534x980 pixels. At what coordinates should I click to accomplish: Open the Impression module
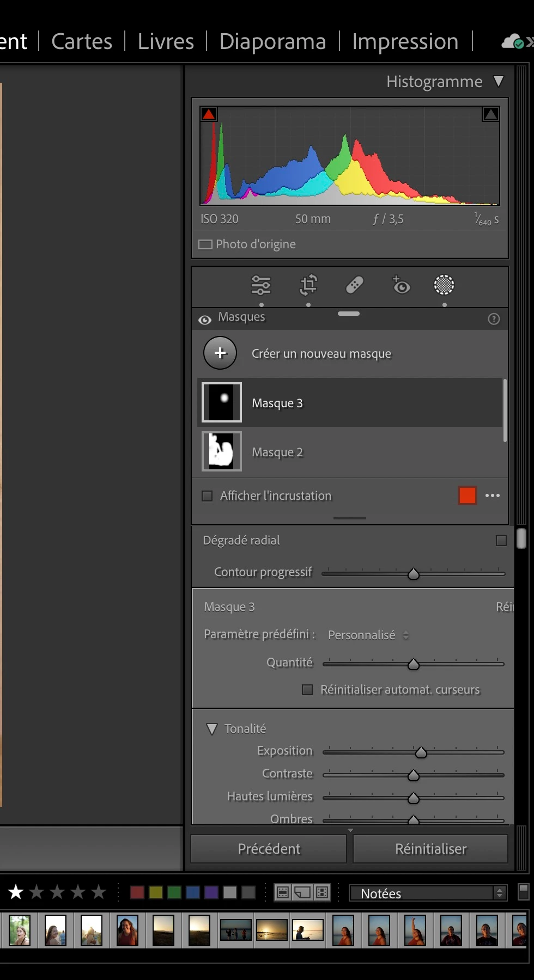[405, 41]
